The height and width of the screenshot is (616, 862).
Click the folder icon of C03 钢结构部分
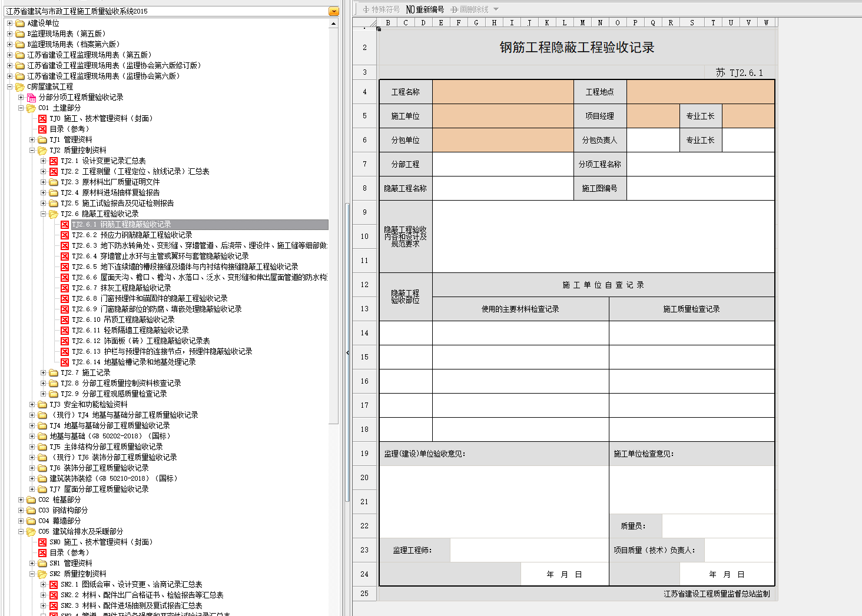tap(31, 511)
